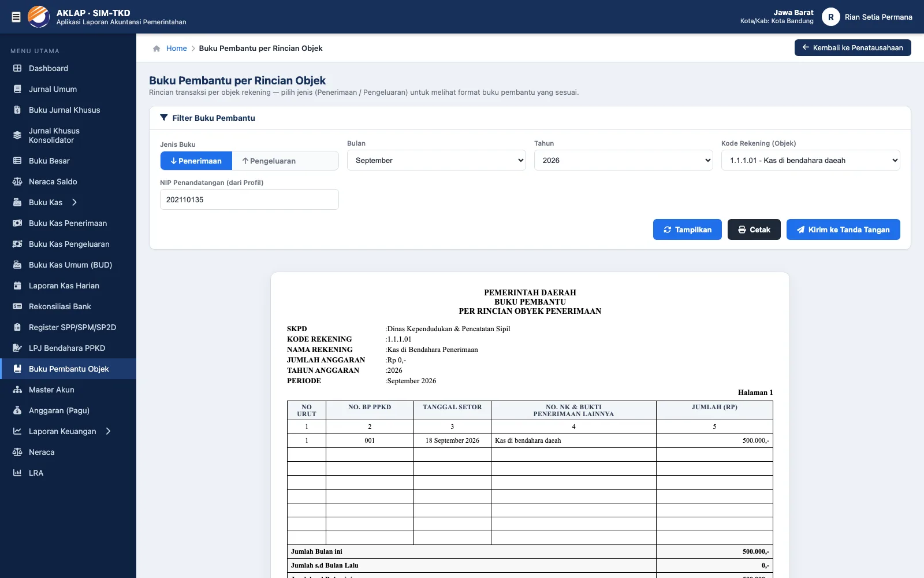Image resolution: width=924 pixels, height=578 pixels.
Task: Click the '18 September 2026' table cell
Action: coord(452,440)
